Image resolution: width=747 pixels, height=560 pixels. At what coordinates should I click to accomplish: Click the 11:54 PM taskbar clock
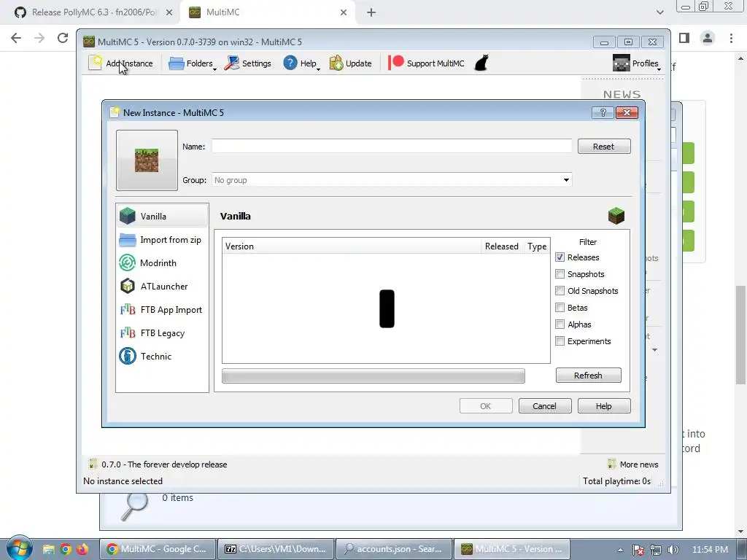(710, 550)
